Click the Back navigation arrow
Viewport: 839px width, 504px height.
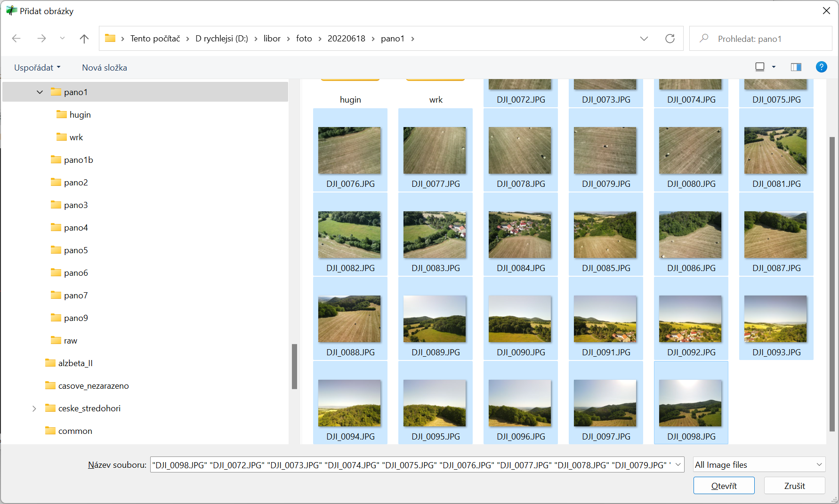[16, 39]
